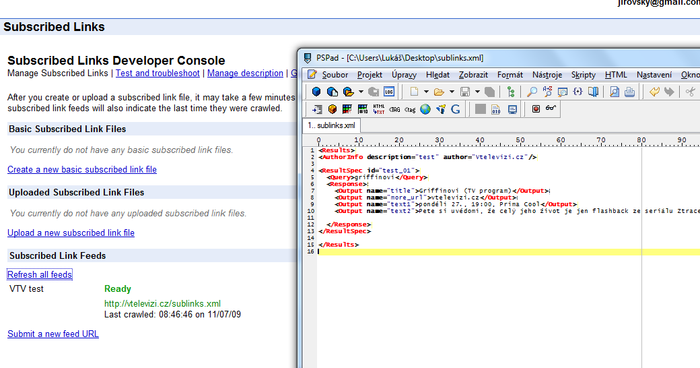The width and height of the screenshot is (700, 368).
Task: Click the red macro record icon
Action: point(536,109)
